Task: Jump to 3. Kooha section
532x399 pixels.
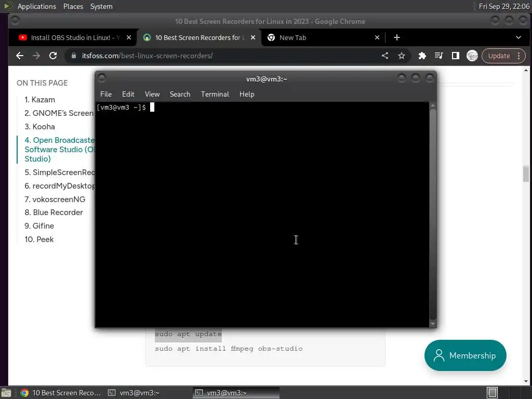Action: [39, 127]
